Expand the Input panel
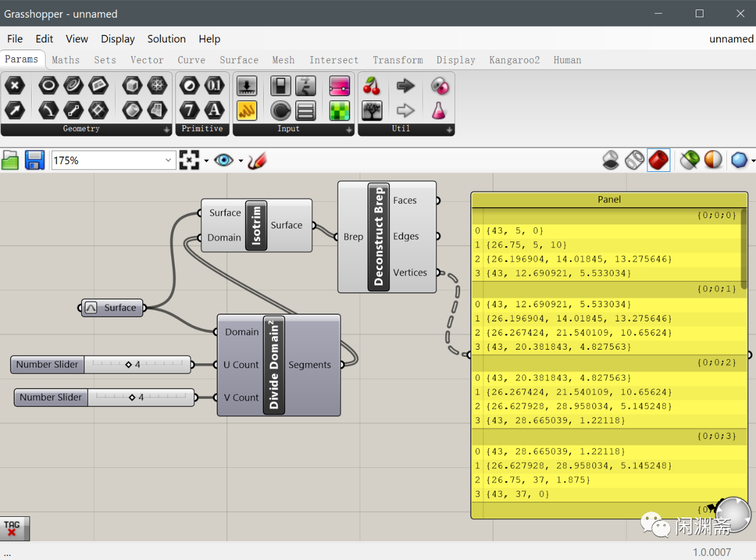The image size is (756, 560). pos(349,129)
